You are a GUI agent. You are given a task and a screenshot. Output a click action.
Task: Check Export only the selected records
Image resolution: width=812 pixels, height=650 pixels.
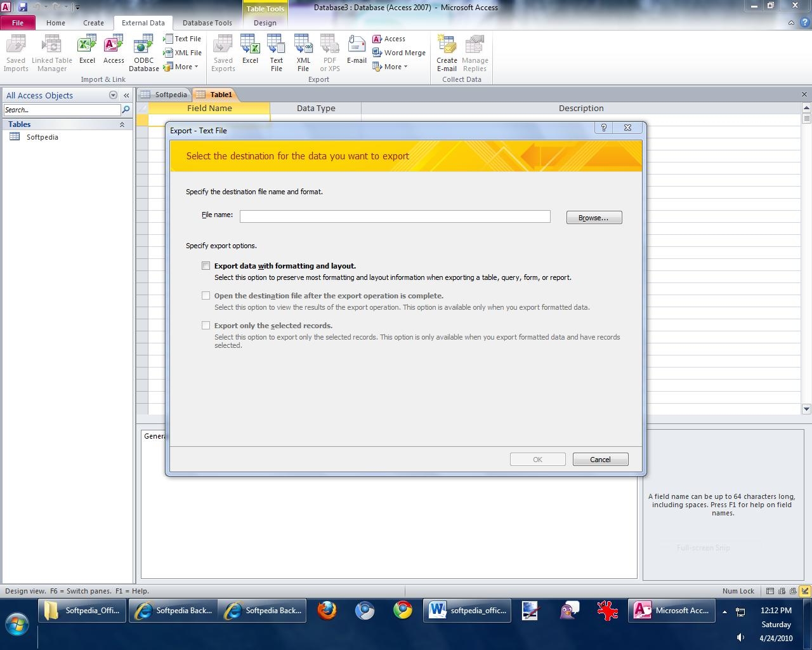tap(206, 326)
